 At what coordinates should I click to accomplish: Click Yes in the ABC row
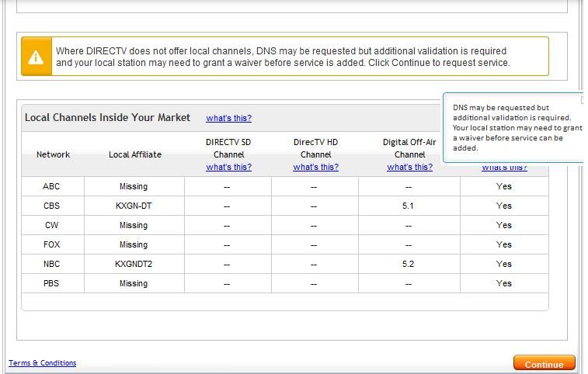pyautogui.click(x=503, y=186)
